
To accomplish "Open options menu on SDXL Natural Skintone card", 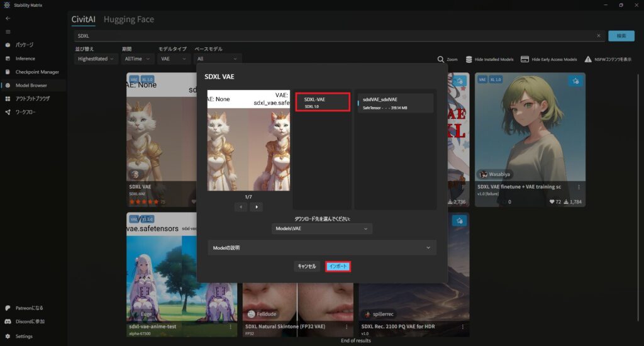I will [x=347, y=326].
